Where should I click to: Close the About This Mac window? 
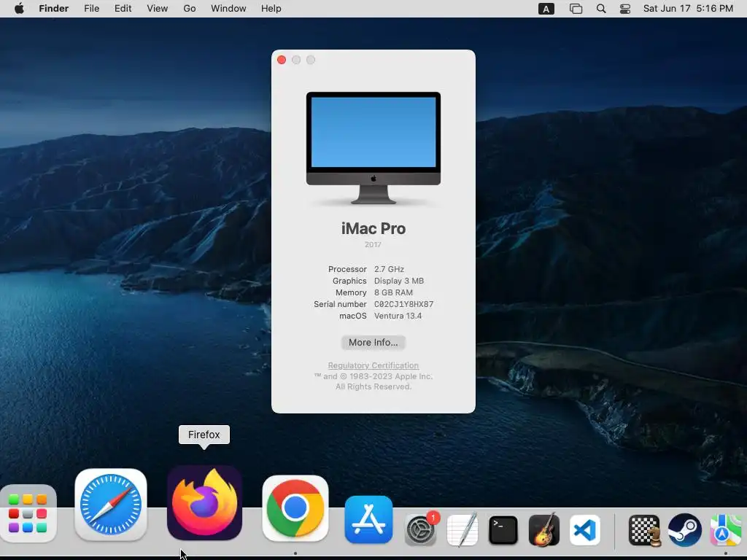point(282,60)
